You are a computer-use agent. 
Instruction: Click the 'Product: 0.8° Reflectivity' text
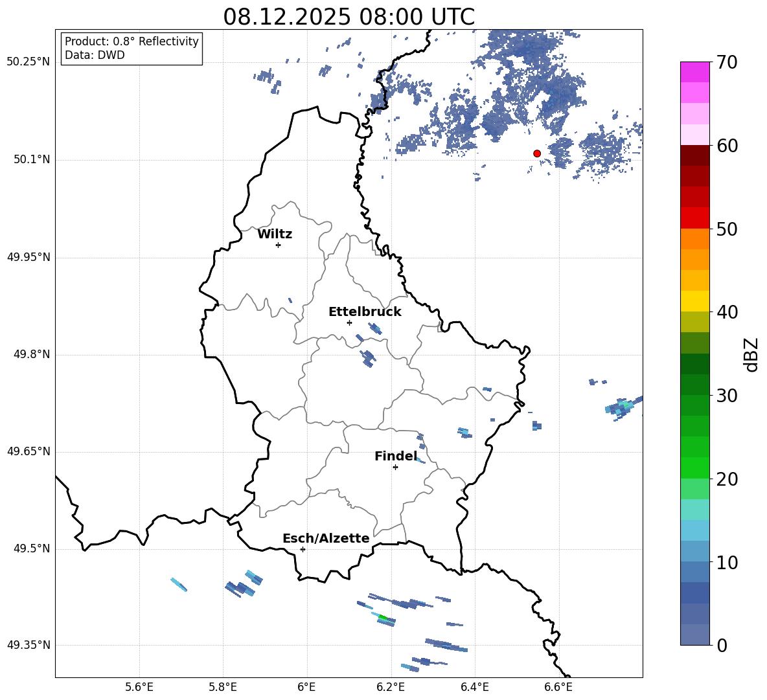pos(132,41)
